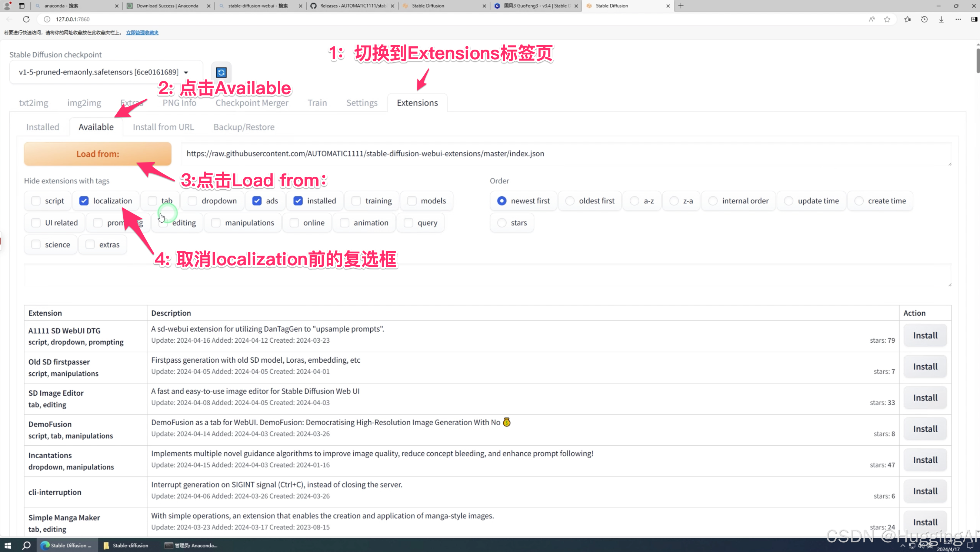Viewport: 980px width, 552px height.
Task: Open the browser history icon
Action: click(924, 19)
